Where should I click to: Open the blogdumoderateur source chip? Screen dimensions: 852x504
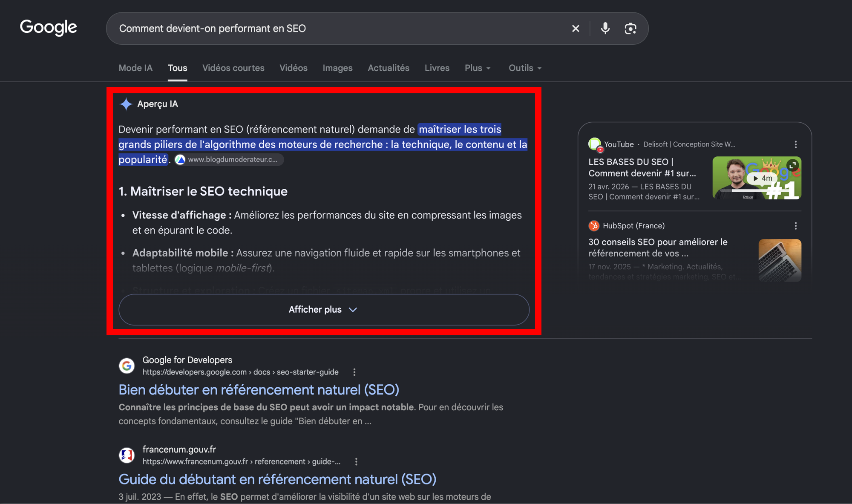(x=229, y=159)
